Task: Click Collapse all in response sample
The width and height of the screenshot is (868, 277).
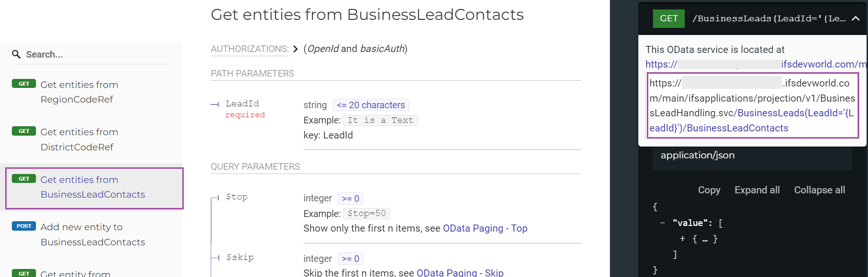Action: coord(819,190)
